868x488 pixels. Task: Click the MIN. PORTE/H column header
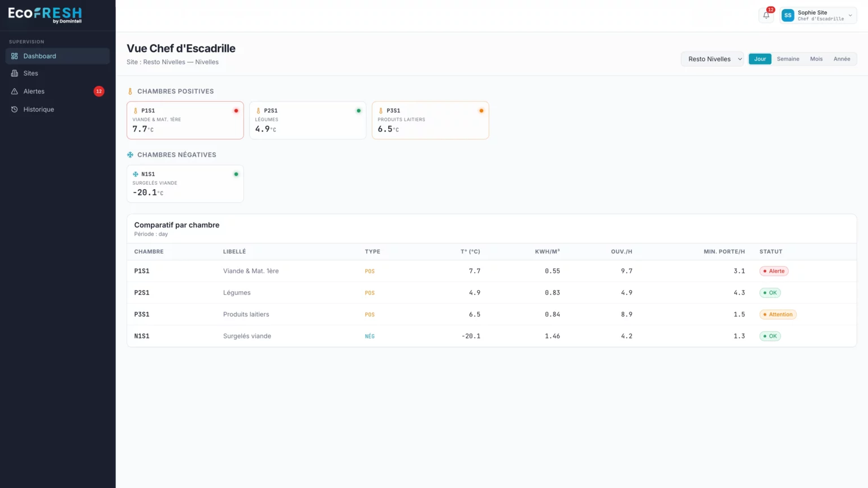click(x=724, y=251)
